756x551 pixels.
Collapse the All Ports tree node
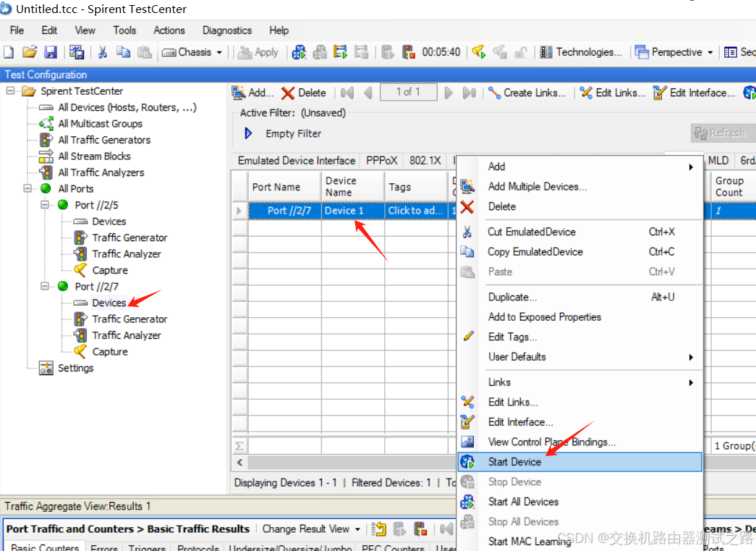27,188
